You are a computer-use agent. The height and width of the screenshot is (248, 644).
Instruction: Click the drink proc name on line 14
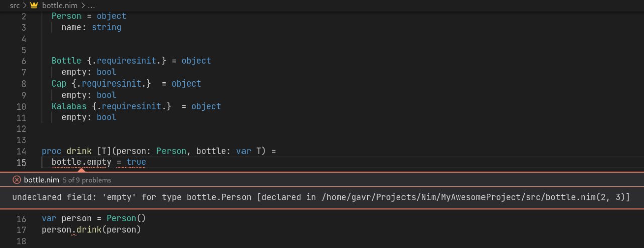tap(79, 151)
